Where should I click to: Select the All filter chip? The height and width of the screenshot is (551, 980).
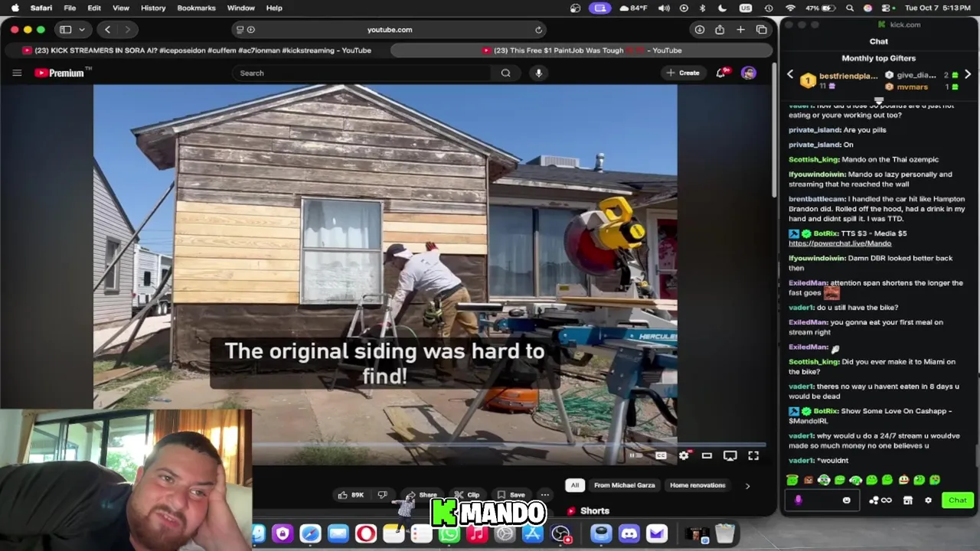(x=574, y=485)
